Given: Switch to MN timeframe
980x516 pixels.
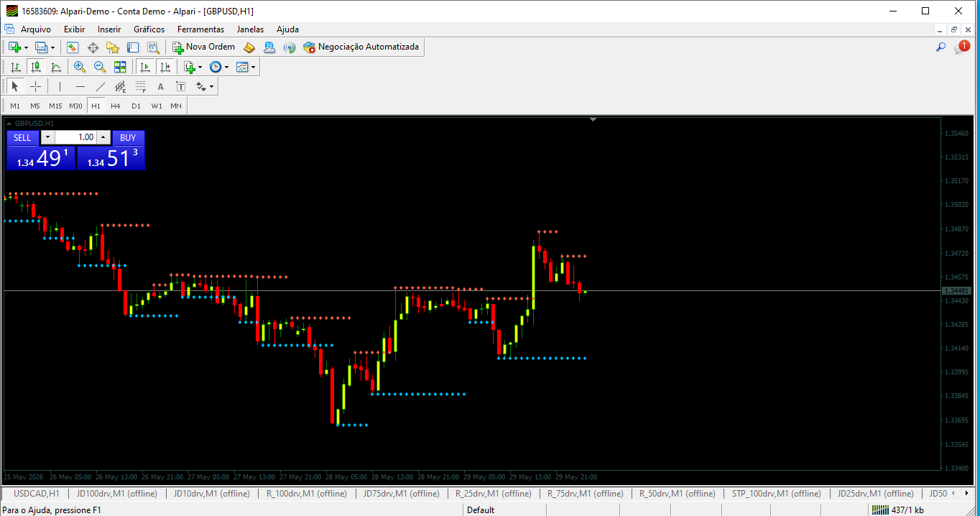Looking at the screenshot, I should click(x=176, y=106).
